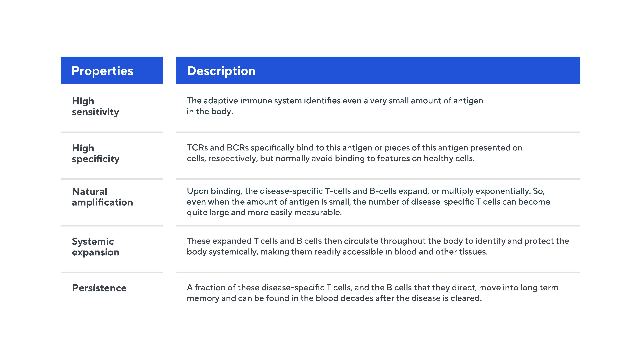Click the phrase "quite large" in the description
Screen dimensions: 644x362
coord(208,213)
